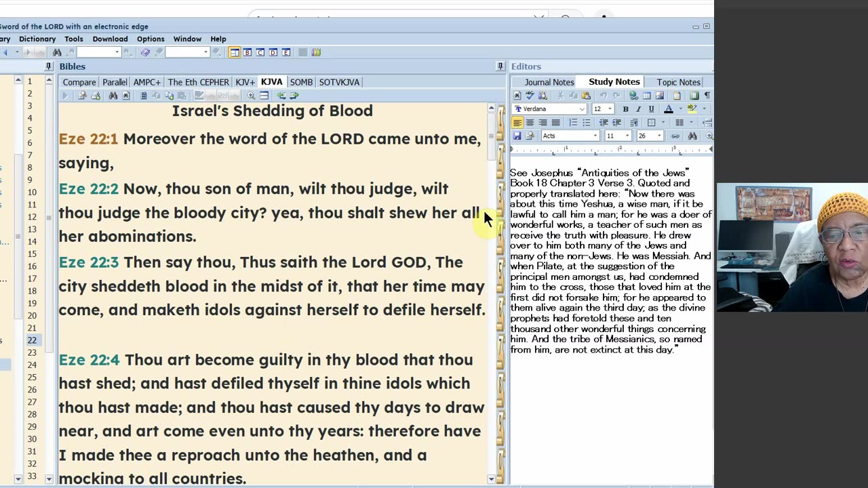
Task: Click the magnifier zoom icon in Bibles toolbar
Action: click(251, 96)
